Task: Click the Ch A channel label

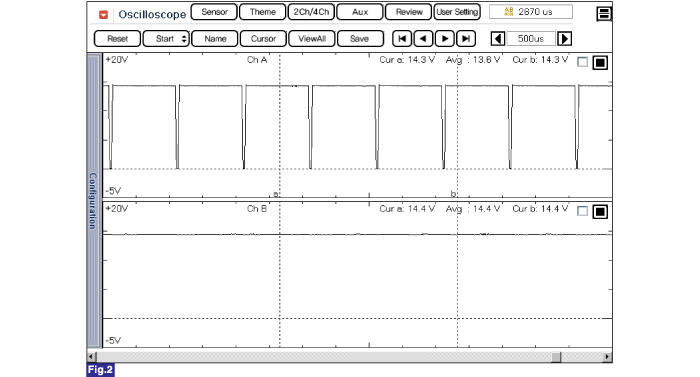Action: pos(257,60)
